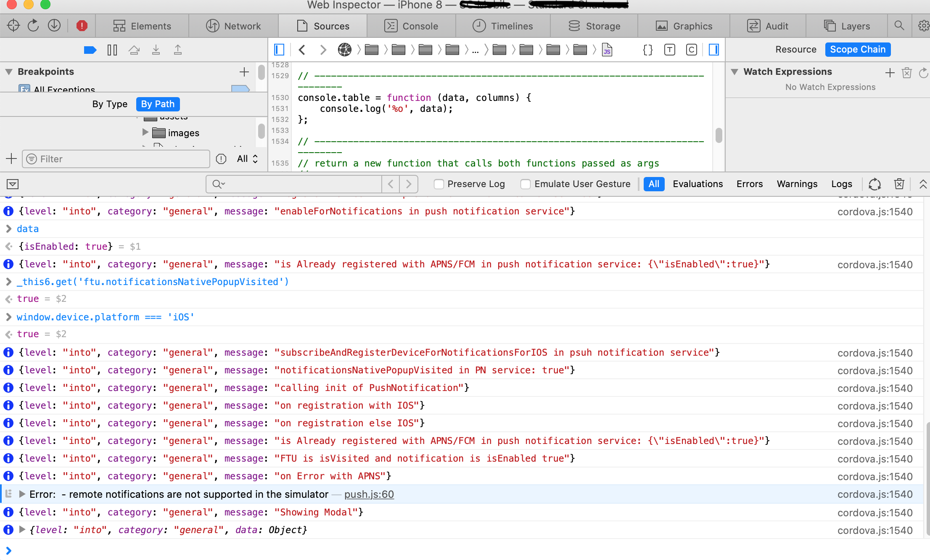Click the step into debugger icon

pos(156,50)
